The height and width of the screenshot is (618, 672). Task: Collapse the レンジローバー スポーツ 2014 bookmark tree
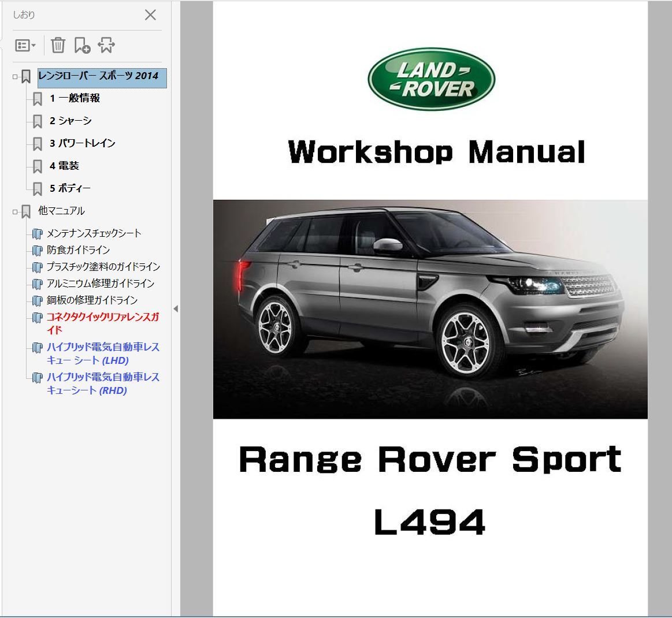15,77
